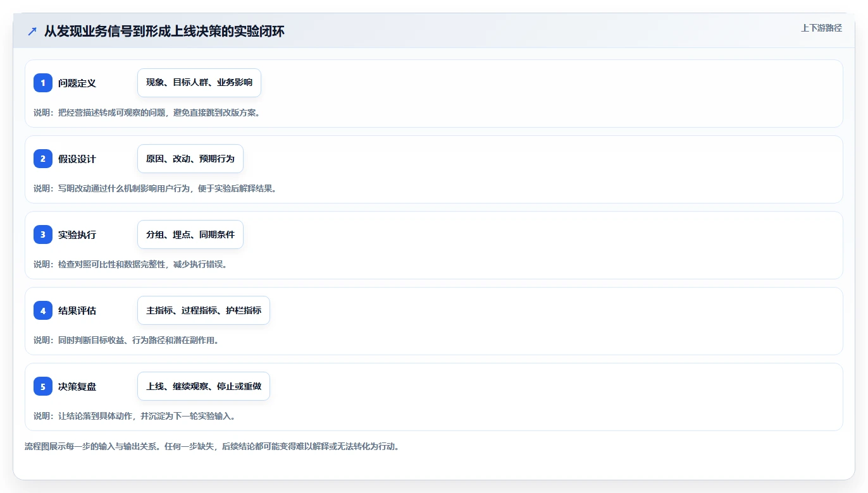Click step number 3 badge
This screenshot has height=493, width=868.
43,234
